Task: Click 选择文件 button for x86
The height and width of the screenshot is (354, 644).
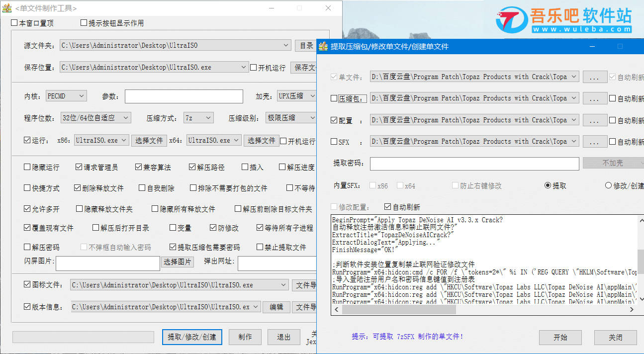Action: pyautogui.click(x=149, y=141)
